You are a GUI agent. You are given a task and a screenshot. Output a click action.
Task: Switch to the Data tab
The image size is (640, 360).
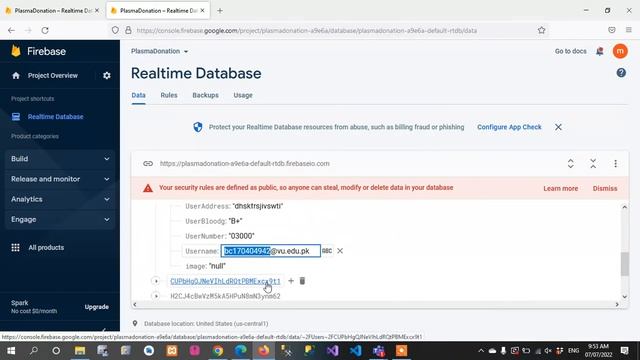tap(138, 95)
